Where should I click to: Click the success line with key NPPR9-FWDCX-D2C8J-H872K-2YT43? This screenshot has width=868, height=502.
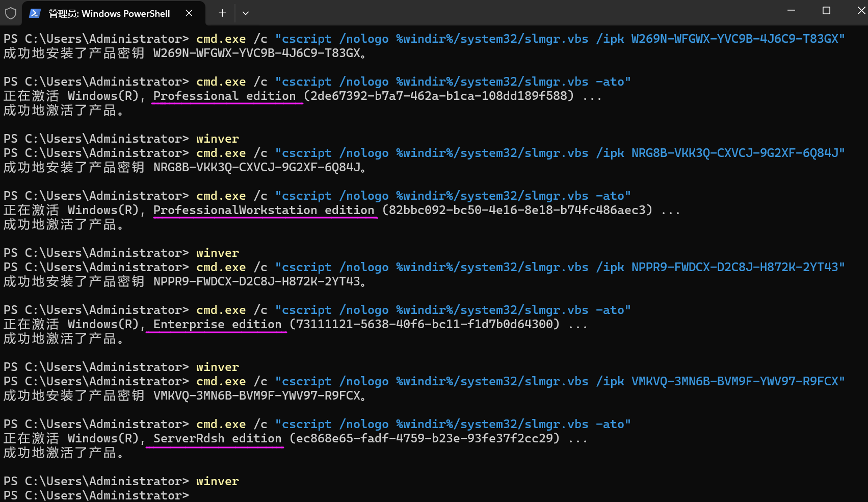click(185, 281)
